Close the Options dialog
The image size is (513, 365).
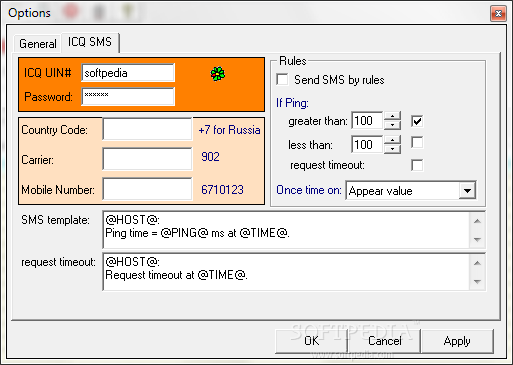pos(498,14)
